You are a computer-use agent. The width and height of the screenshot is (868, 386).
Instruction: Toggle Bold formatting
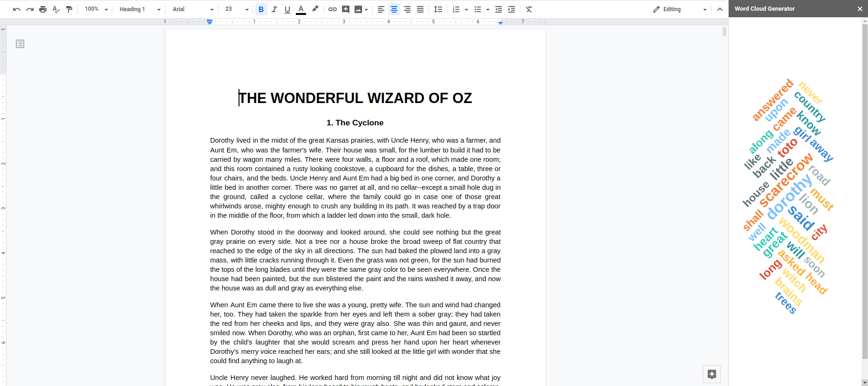pos(261,9)
